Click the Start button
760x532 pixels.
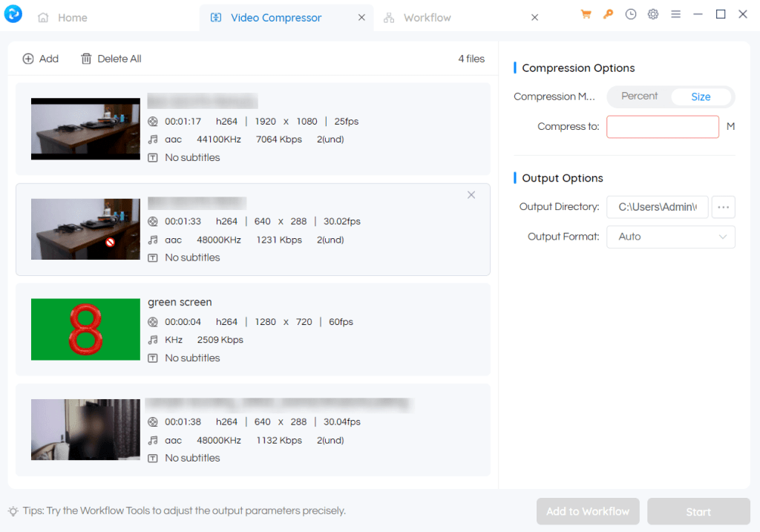(x=698, y=511)
